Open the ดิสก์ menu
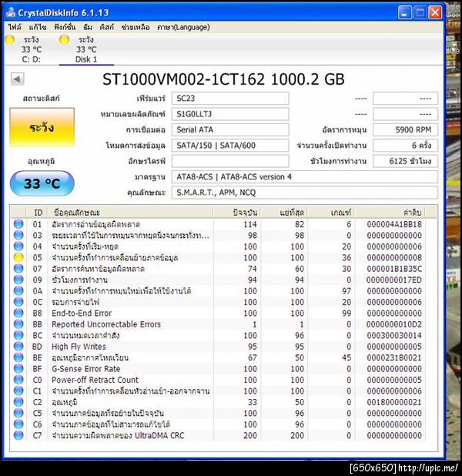 click(x=106, y=27)
